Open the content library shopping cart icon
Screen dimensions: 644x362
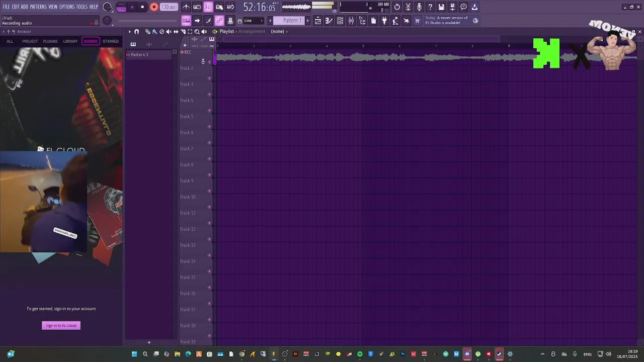(417, 21)
